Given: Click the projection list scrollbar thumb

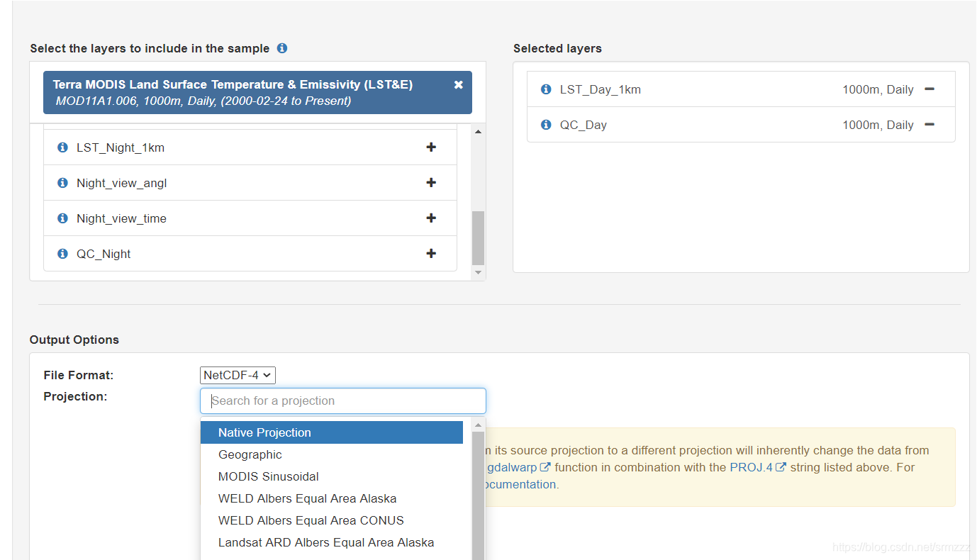Looking at the screenshot, I should 478,496.
